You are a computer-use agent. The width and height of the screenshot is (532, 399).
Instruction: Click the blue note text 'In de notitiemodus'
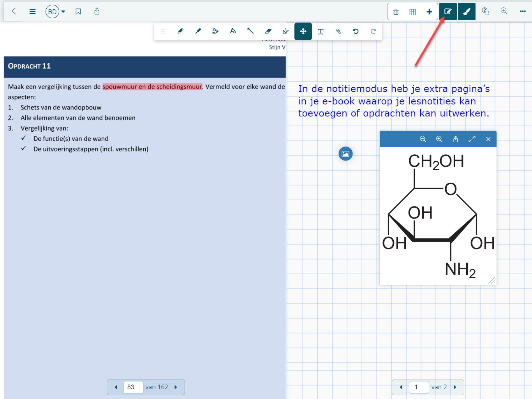[x=343, y=89]
